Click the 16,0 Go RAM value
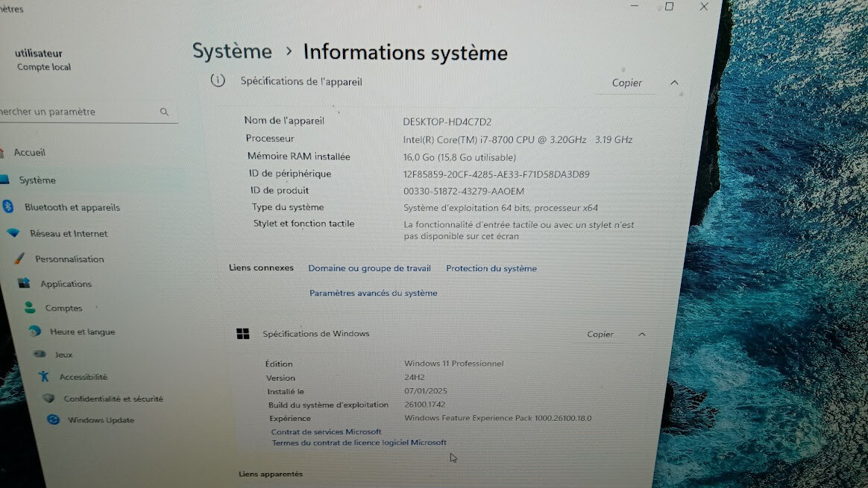The height and width of the screenshot is (488, 868). coord(459,158)
